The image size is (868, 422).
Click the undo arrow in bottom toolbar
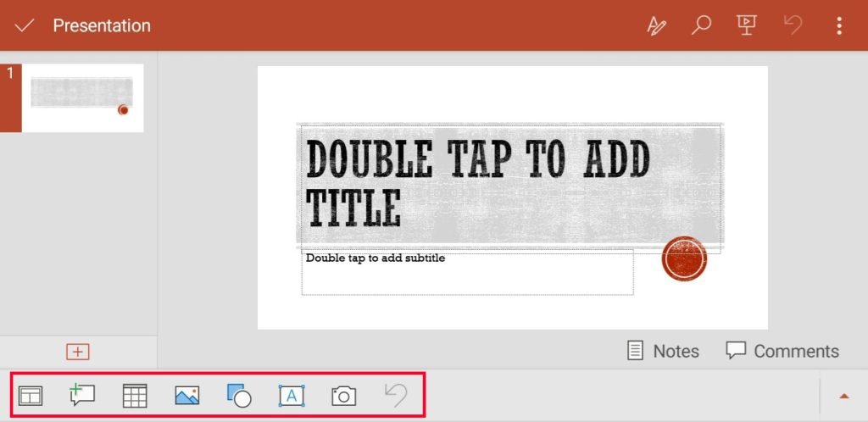(396, 396)
